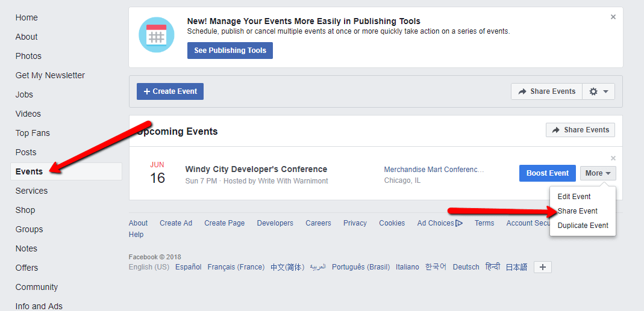Open the gear settings dropdown next to Share Events

[598, 91]
